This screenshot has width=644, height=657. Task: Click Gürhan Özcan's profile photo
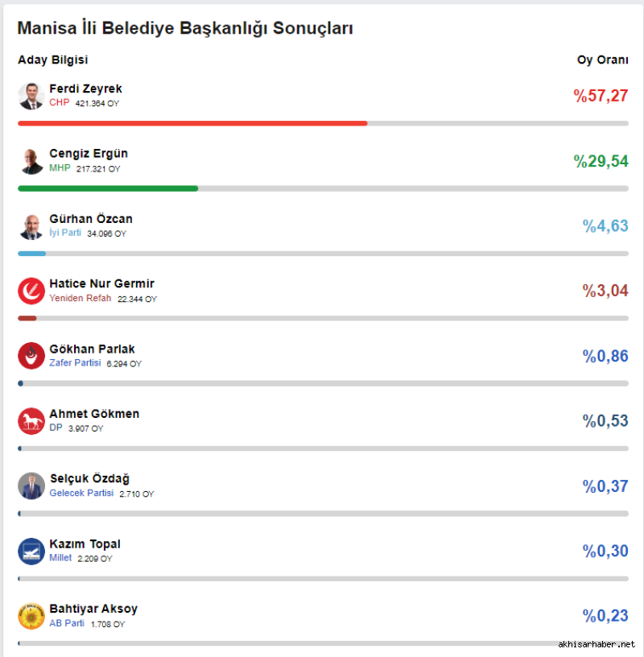(31, 226)
